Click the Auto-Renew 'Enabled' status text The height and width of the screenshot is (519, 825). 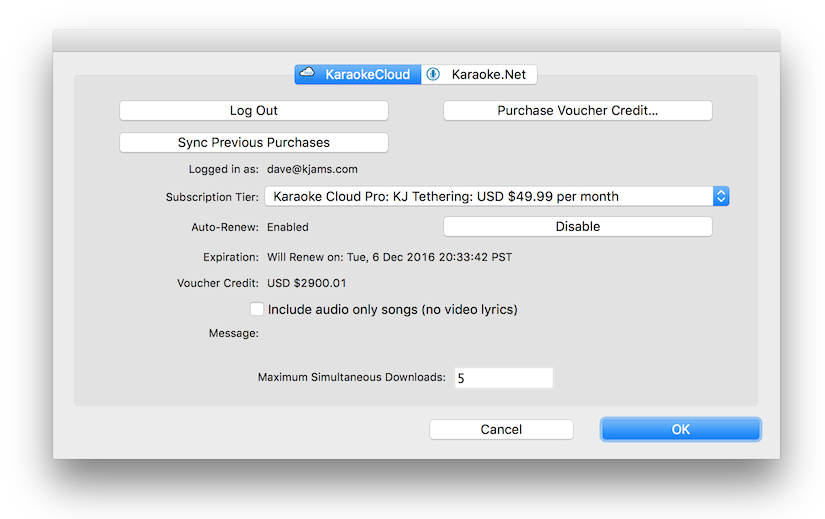pos(288,227)
